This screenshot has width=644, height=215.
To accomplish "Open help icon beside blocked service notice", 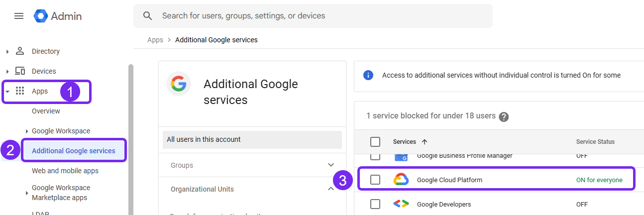I will [x=504, y=116].
